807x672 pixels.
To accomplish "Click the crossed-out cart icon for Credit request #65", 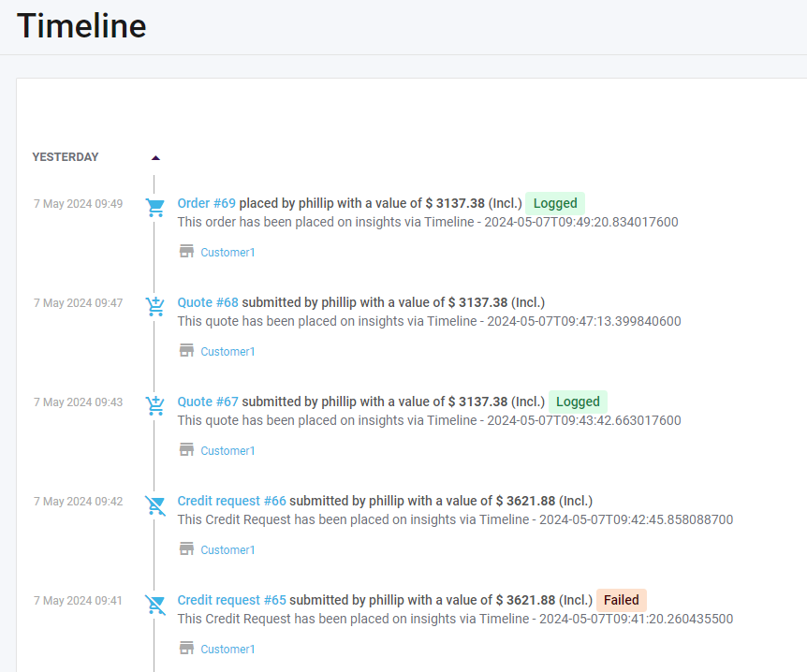I will [x=154, y=605].
